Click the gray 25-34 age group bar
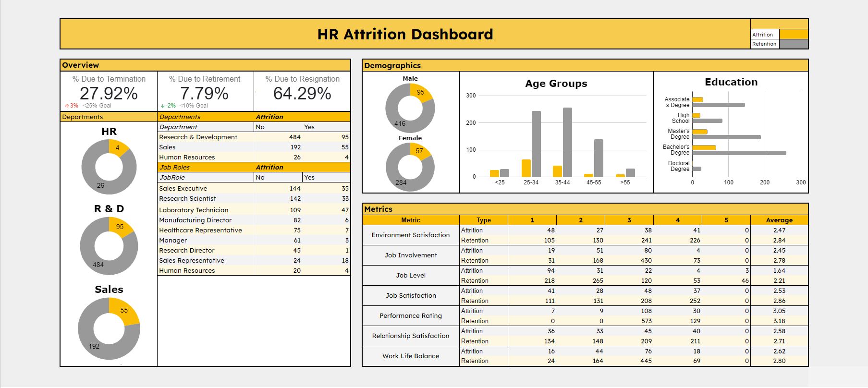 [x=536, y=144]
